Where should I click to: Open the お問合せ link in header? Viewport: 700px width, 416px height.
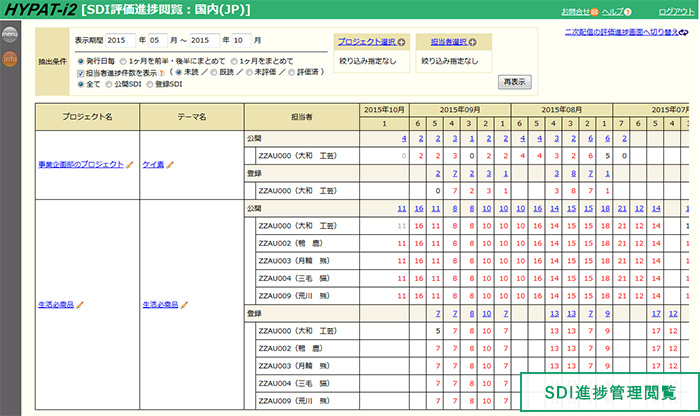coord(574,11)
